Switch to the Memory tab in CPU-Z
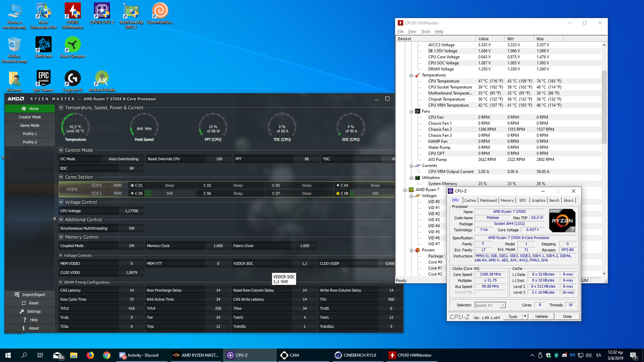Screen dimensions: 644x362 point(507,200)
